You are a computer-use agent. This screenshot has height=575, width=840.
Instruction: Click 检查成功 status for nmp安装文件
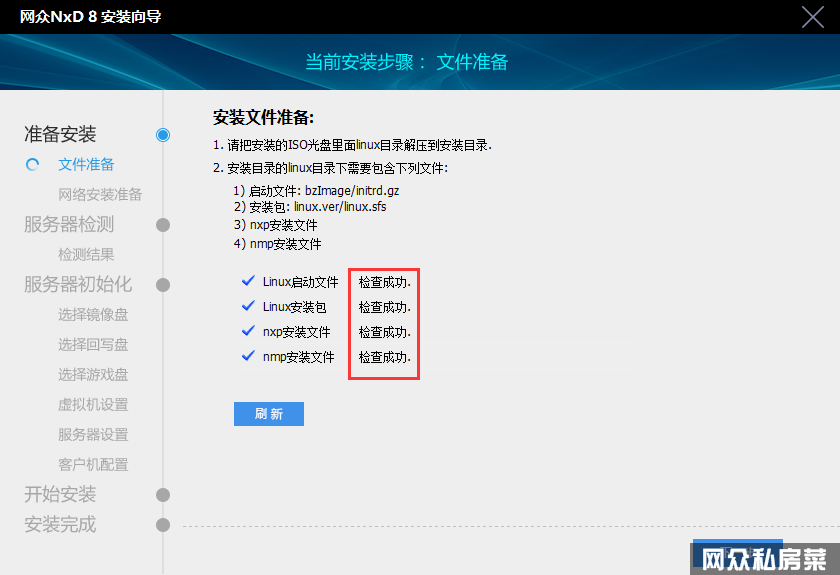point(385,357)
